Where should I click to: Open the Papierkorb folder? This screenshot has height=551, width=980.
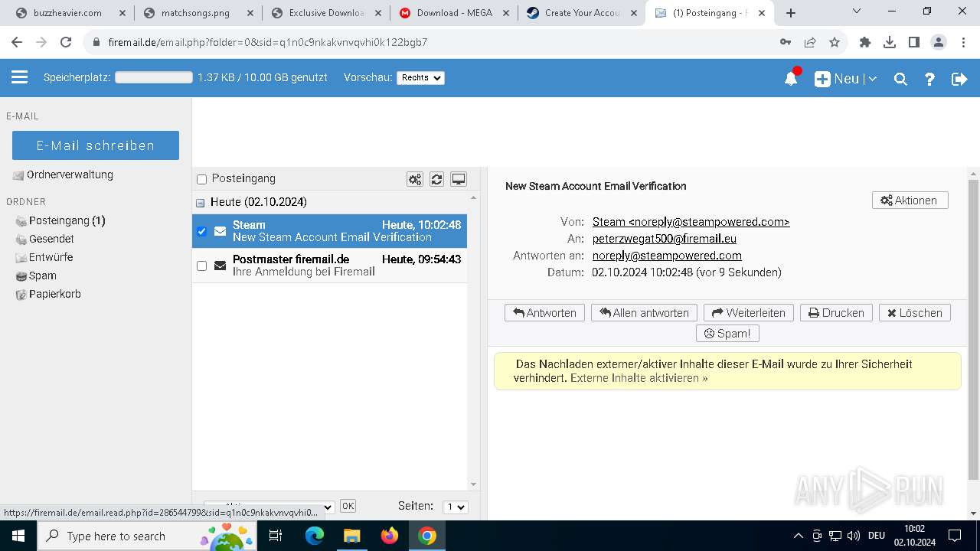(55, 294)
